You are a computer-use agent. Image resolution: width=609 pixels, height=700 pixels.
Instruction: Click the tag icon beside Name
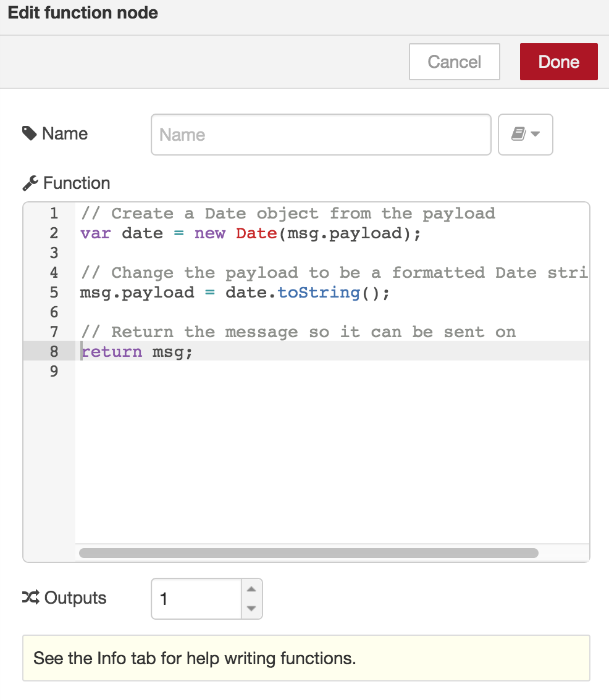click(x=30, y=133)
